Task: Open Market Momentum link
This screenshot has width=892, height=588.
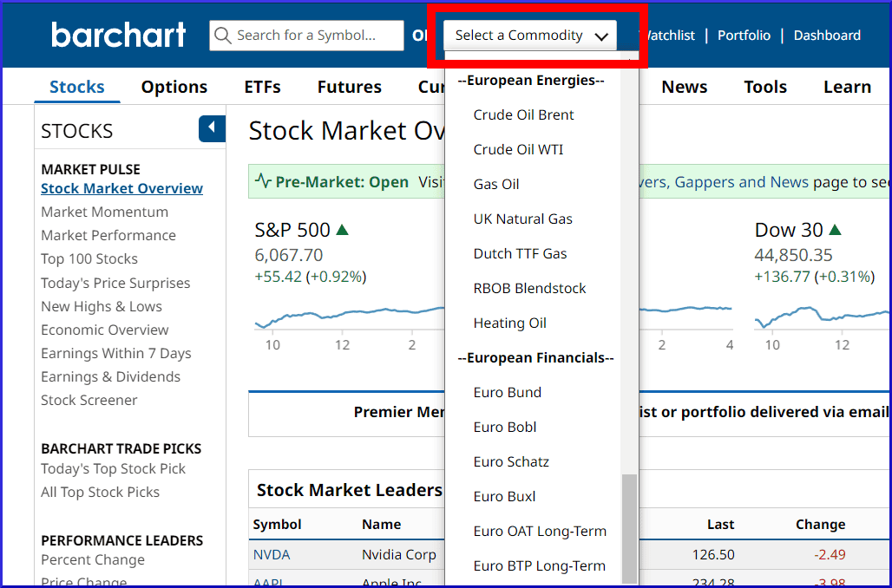Action: coord(104,212)
